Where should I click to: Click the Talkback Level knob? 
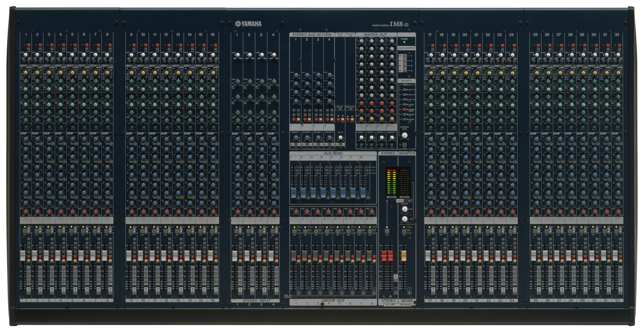click(x=404, y=135)
